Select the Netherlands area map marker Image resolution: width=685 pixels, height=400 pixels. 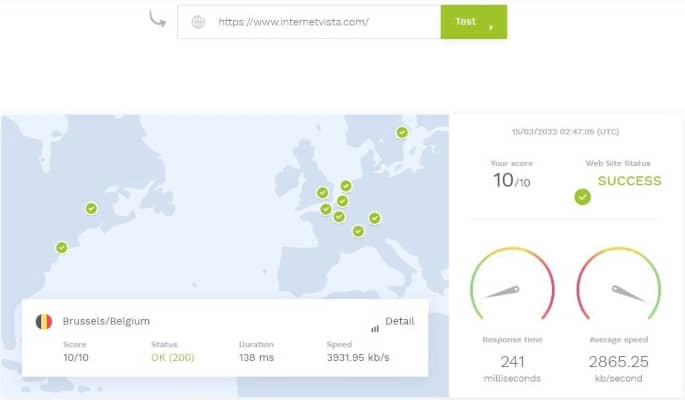click(x=346, y=186)
